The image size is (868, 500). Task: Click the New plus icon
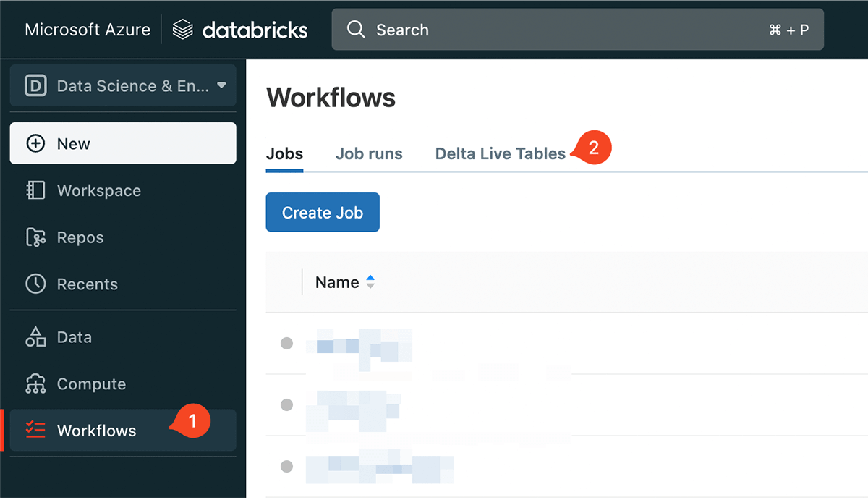35,143
